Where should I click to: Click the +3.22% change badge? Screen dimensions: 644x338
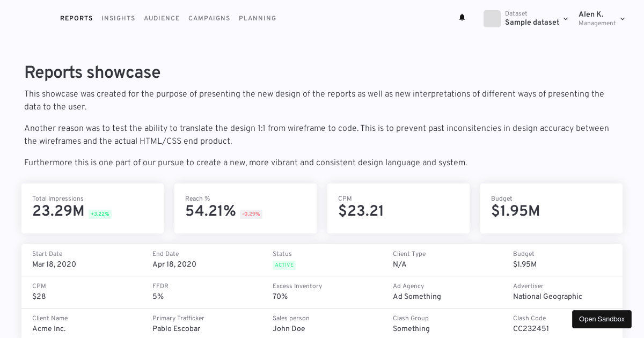(x=100, y=214)
